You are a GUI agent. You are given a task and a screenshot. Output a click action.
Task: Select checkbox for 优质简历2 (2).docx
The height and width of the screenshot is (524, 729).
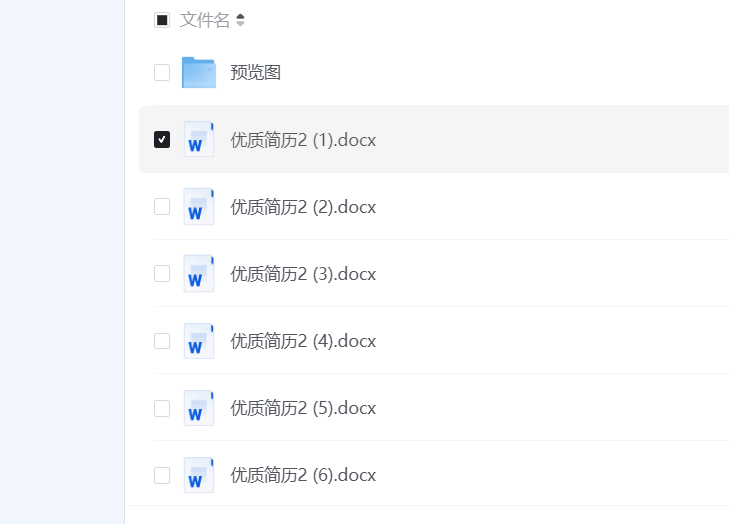pyautogui.click(x=162, y=207)
